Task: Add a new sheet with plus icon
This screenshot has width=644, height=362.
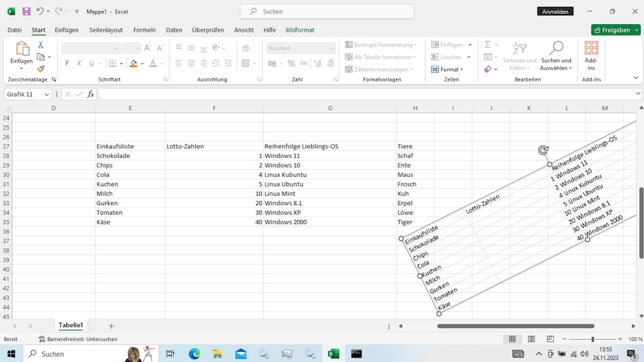Action: tap(111, 326)
